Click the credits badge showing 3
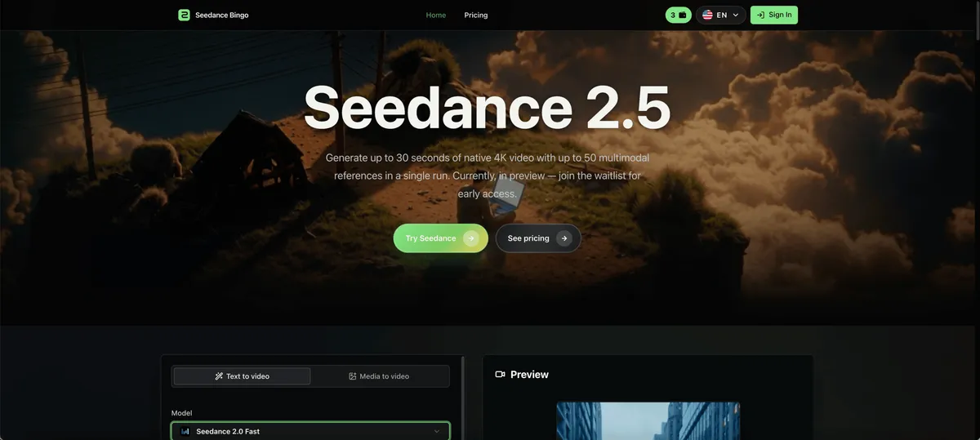Screen dimensions: 980x440 tap(679, 15)
